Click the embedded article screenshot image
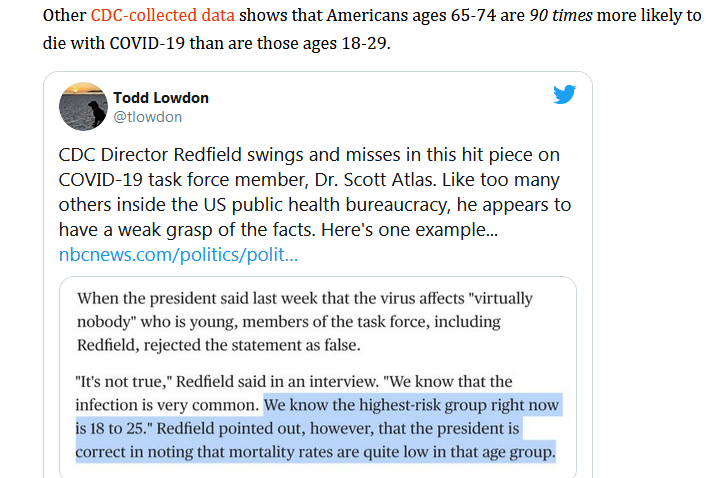 click(316, 370)
